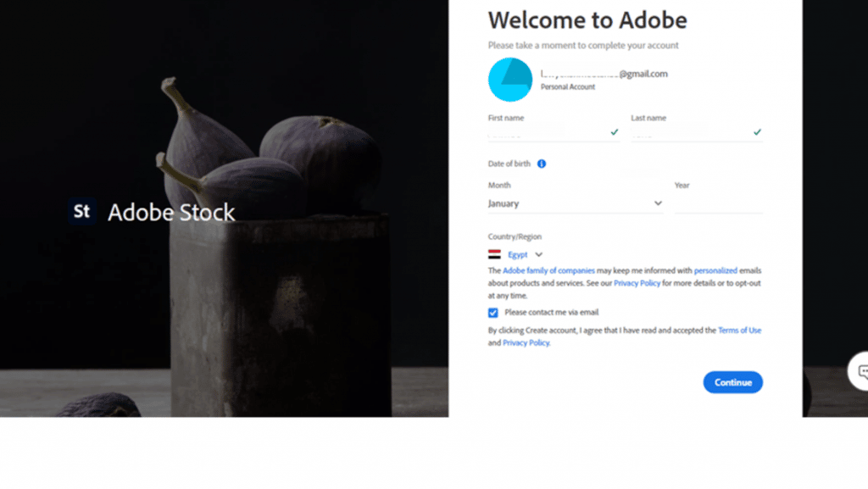Viewport: 868px width, 489px height.
Task: Click the Continue button
Action: click(x=732, y=382)
